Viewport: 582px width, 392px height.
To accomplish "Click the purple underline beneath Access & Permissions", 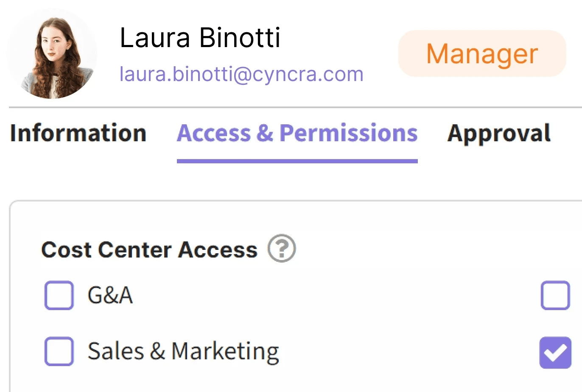I will click(297, 161).
